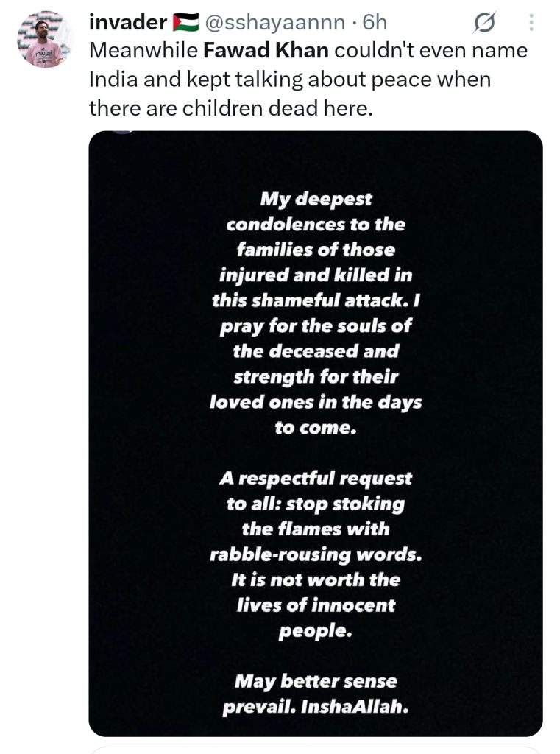Click 'My deepest' line in the image
560x754 pixels.
click(316, 200)
